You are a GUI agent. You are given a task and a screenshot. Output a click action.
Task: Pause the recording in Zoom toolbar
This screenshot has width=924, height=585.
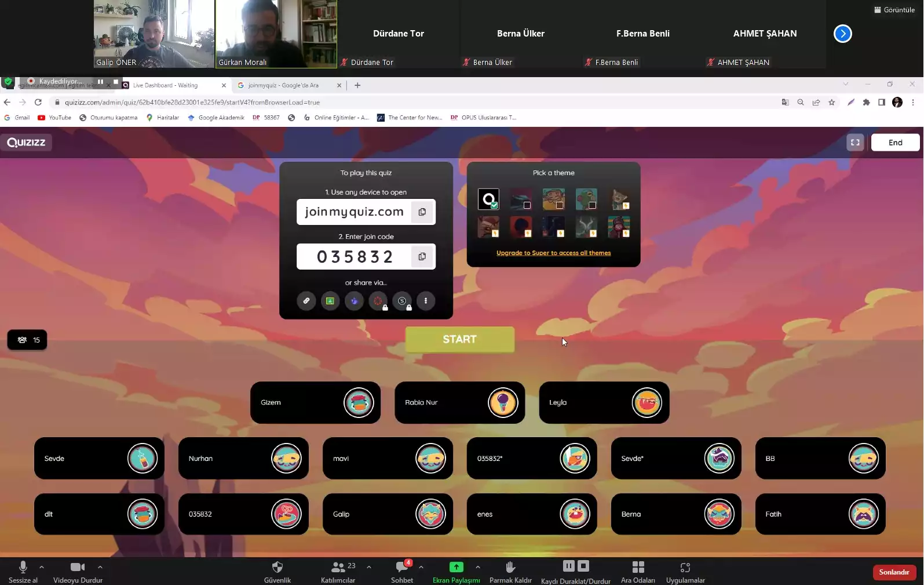569,566
